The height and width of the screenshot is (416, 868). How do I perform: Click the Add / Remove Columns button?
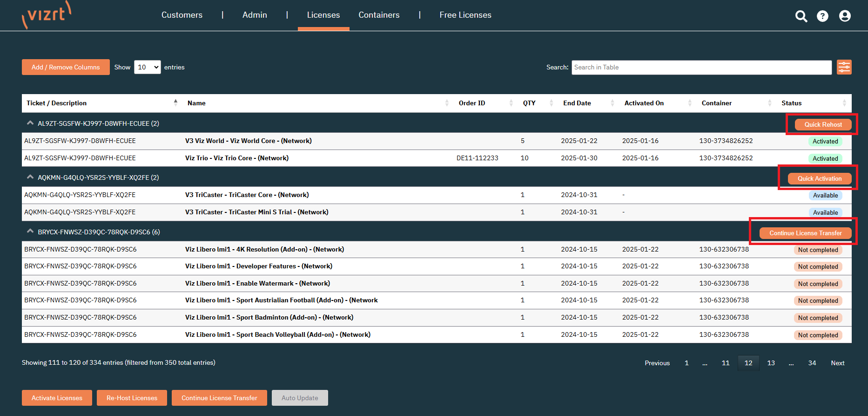click(x=66, y=67)
